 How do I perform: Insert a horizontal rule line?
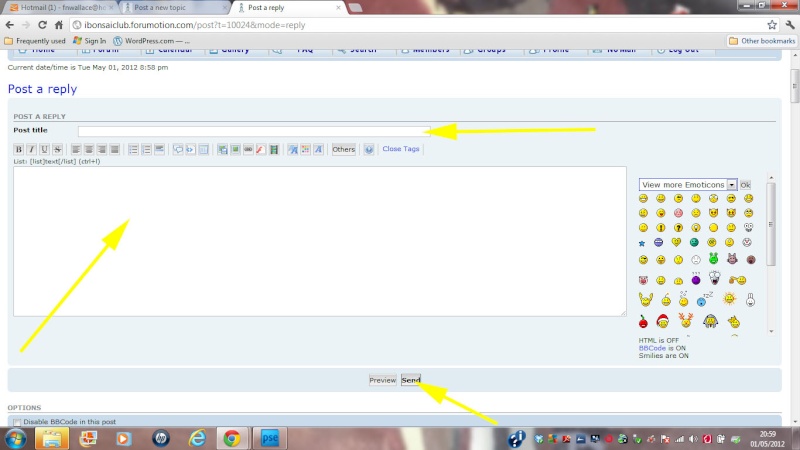pos(159,149)
